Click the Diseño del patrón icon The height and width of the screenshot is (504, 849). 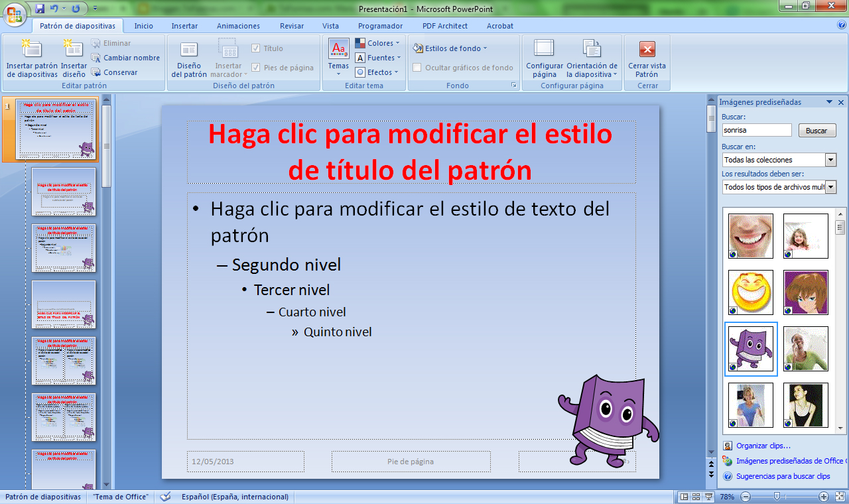(x=189, y=49)
